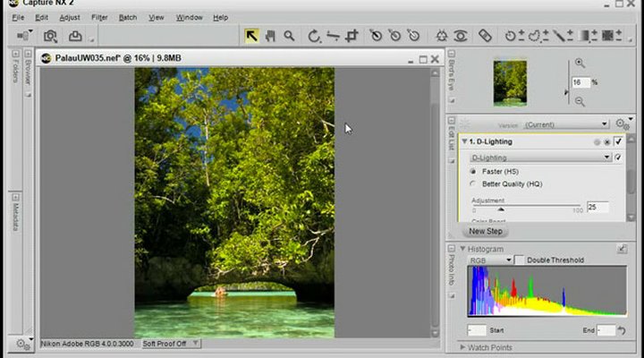Open the RGB histogram channel dropdown
This screenshot has height=358, width=644.
click(x=489, y=260)
